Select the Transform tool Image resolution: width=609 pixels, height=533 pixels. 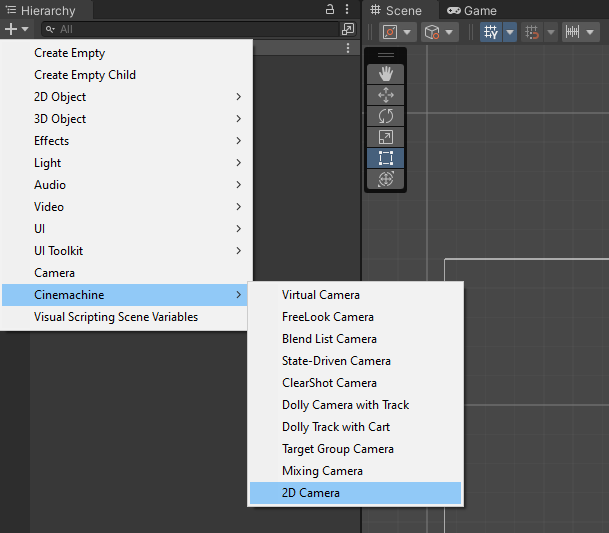(x=386, y=179)
